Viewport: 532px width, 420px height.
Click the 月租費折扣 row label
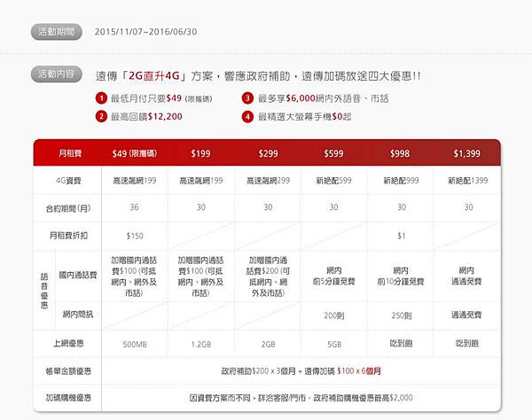pyautogui.click(x=68, y=236)
